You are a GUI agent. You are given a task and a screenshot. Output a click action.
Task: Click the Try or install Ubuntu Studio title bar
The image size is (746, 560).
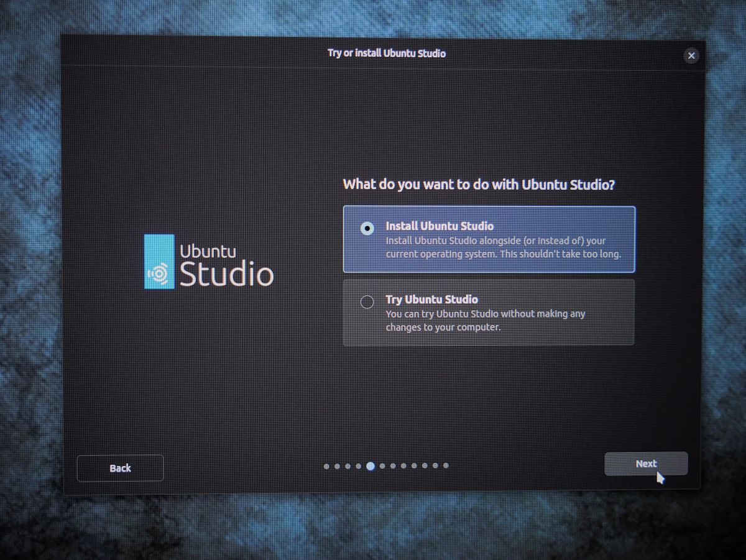387,54
